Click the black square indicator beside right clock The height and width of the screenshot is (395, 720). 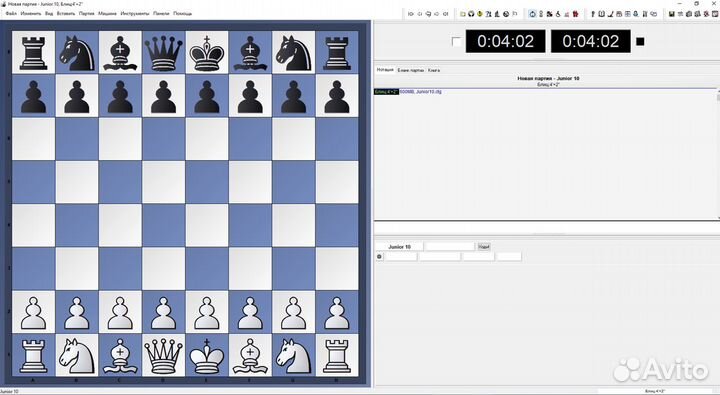[x=640, y=42]
